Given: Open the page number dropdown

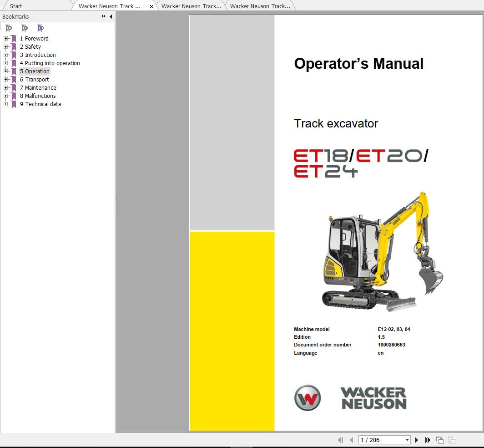Looking at the screenshot, I should 407,440.
